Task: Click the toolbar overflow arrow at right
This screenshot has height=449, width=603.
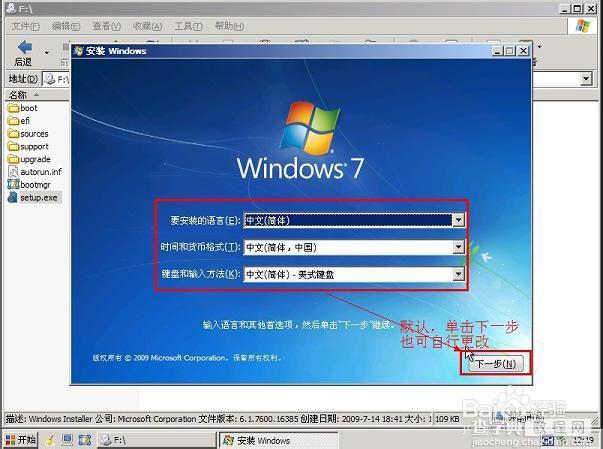Action: tap(540, 47)
